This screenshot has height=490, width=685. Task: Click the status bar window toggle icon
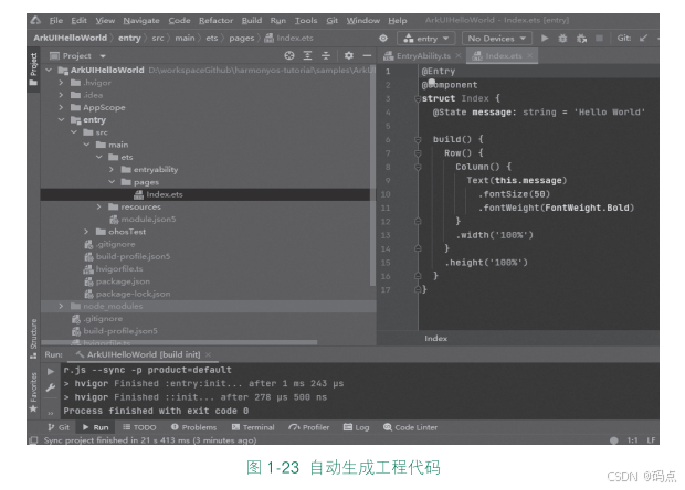point(34,440)
